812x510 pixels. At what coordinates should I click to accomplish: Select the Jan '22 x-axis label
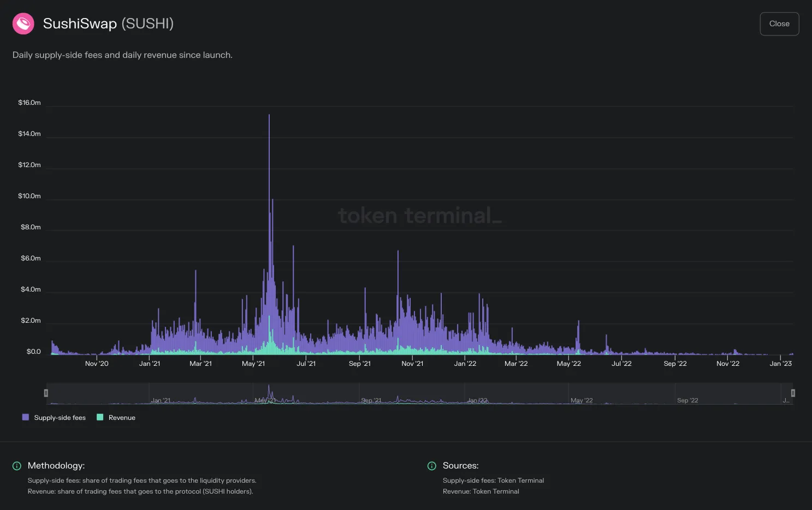[x=465, y=364]
